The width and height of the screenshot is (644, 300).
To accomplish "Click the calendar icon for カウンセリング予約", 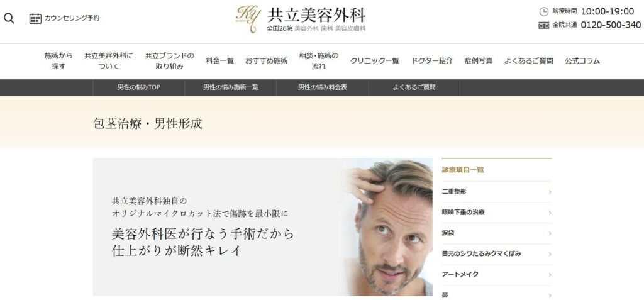I will pyautogui.click(x=35, y=18).
